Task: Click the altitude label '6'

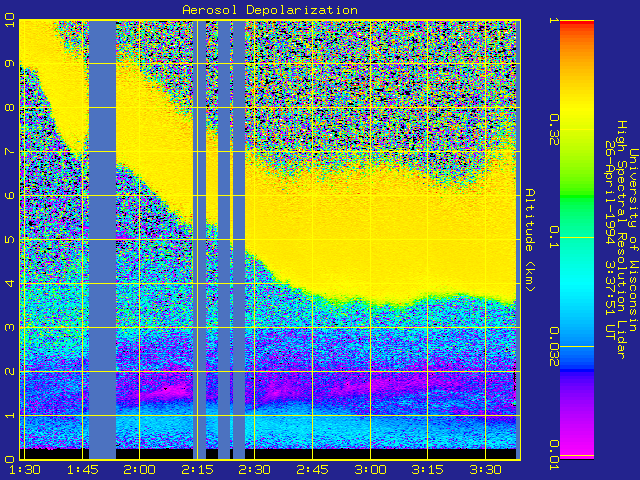Action: point(10,196)
